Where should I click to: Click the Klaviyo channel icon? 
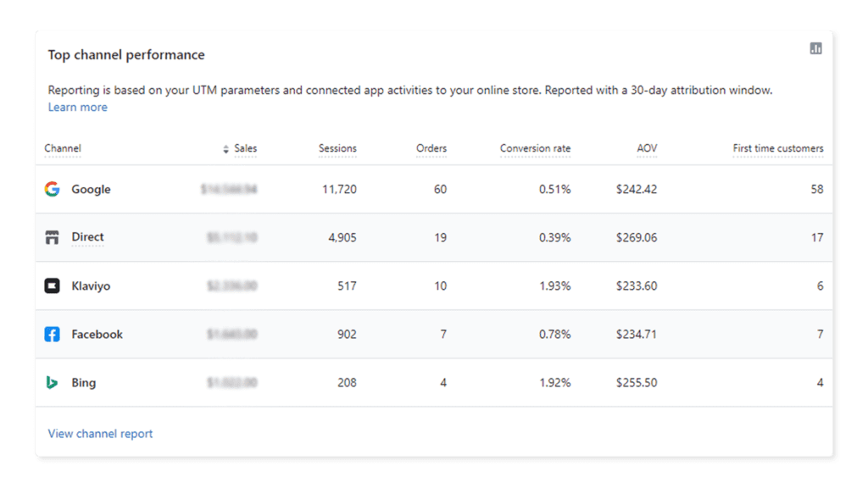(x=52, y=286)
